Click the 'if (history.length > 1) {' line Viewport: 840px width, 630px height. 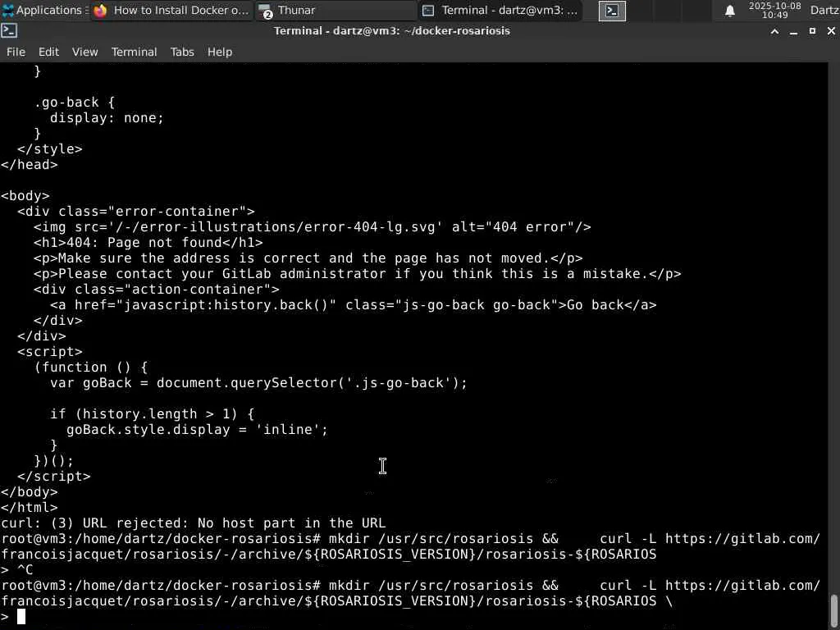tap(152, 414)
